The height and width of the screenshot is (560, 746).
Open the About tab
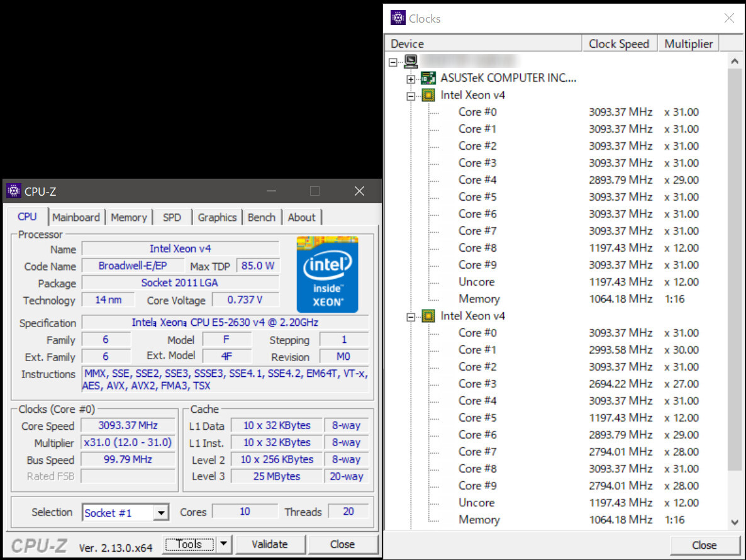point(302,218)
